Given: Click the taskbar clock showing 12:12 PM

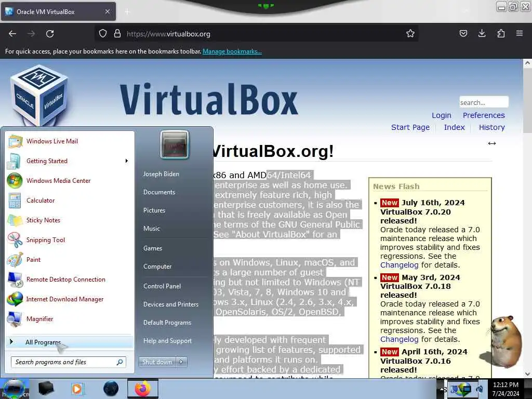Looking at the screenshot, I should tap(506, 389).
